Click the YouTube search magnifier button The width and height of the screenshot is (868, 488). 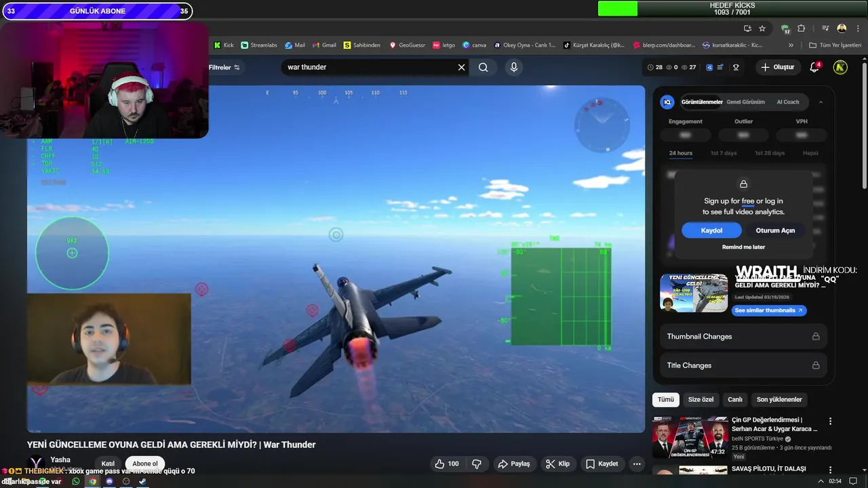[483, 67]
